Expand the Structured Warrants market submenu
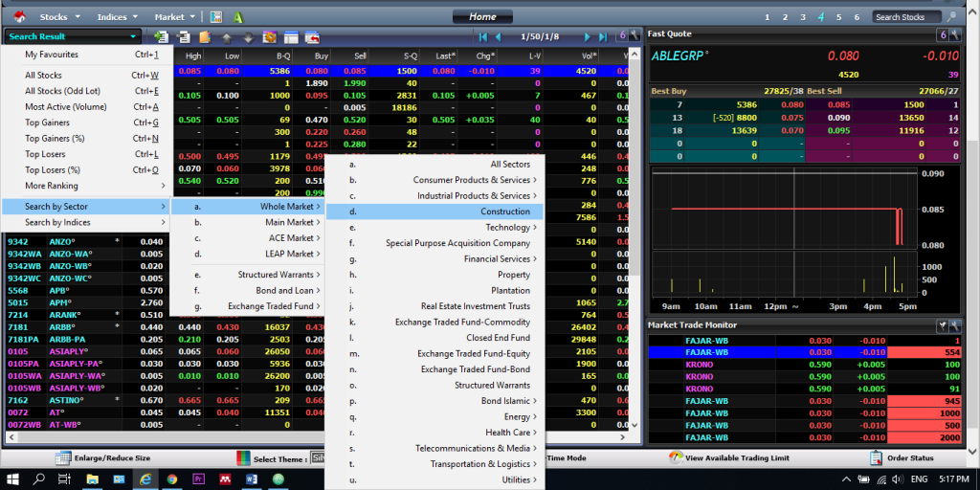Viewport: 980px width, 490px height. pos(248,275)
